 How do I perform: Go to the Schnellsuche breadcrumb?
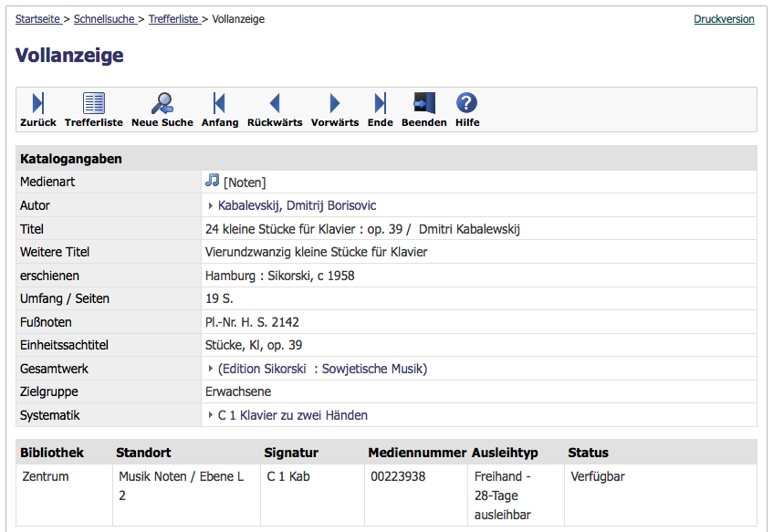tap(105, 19)
